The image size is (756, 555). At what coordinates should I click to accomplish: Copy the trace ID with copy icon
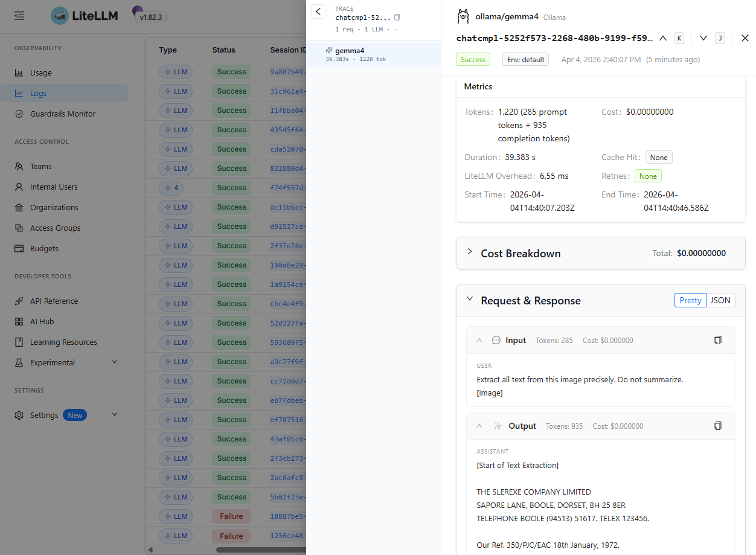pyautogui.click(x=397, y=18)
